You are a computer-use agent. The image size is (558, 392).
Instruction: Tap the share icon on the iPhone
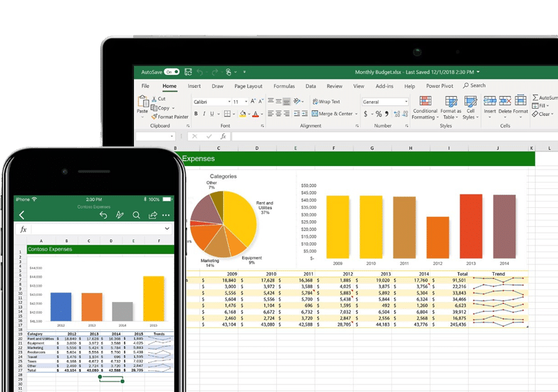(x=153, y=215)
